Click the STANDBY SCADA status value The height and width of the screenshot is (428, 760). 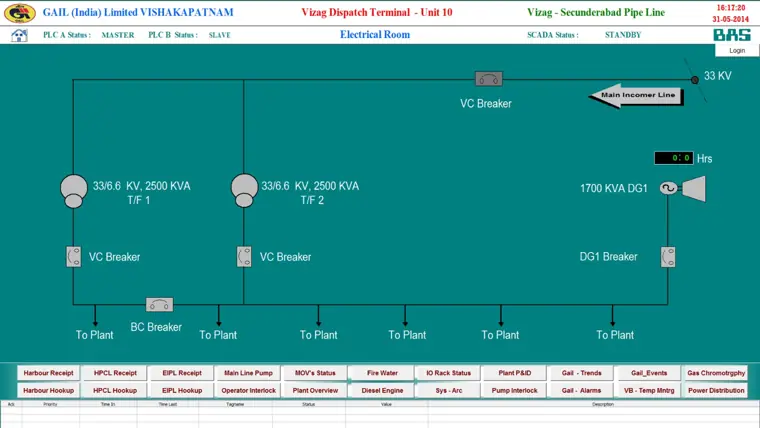623,35
